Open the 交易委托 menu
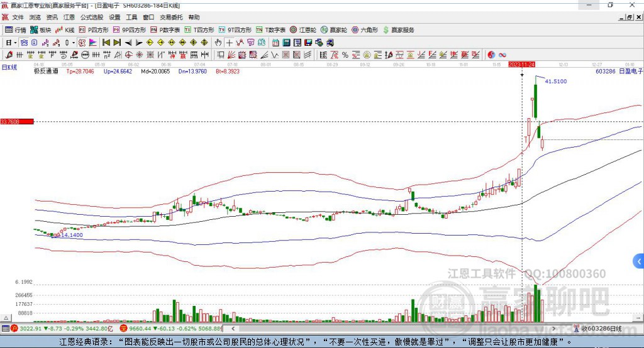The image size is (644, 348). tap(171, 17)
